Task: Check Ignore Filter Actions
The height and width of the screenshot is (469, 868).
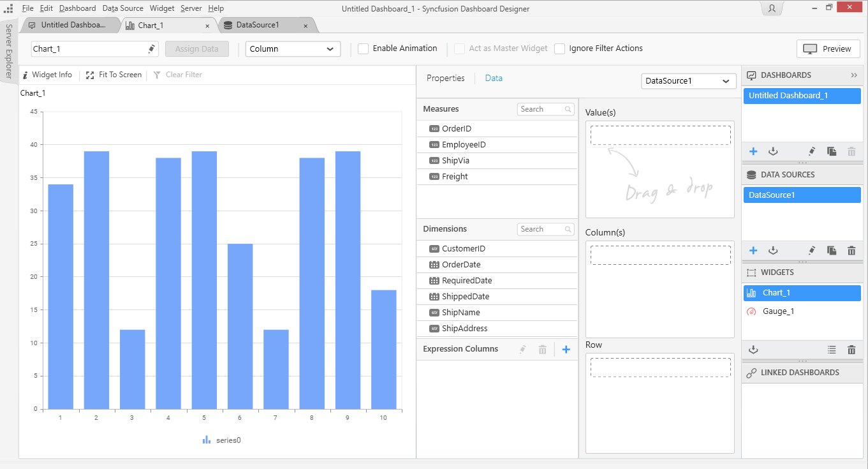Action: 559,49
